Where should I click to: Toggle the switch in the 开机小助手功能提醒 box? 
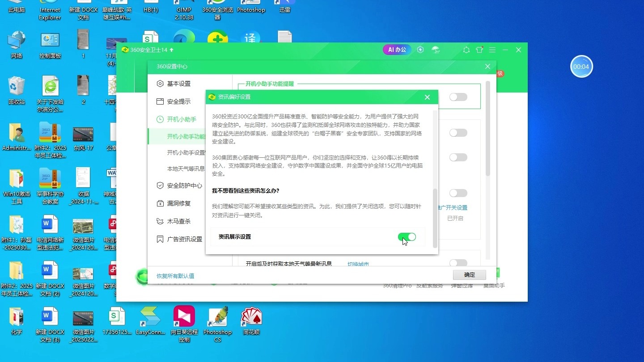[458, 97]
